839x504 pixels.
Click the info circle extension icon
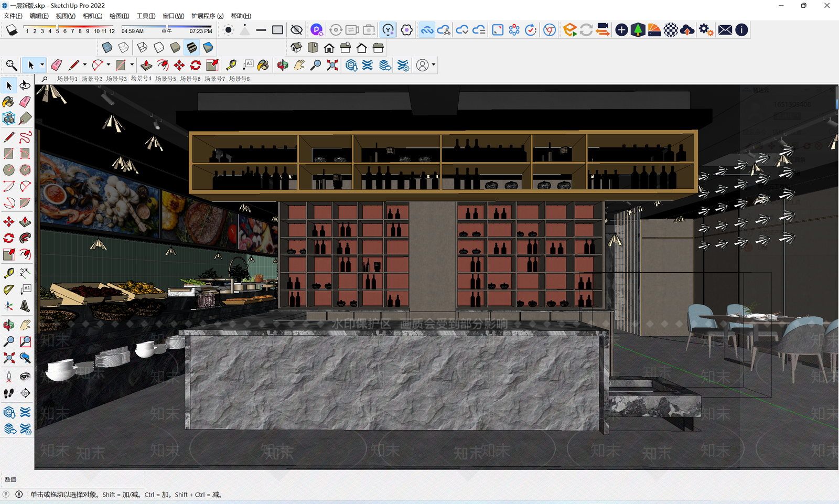(741, 30)
